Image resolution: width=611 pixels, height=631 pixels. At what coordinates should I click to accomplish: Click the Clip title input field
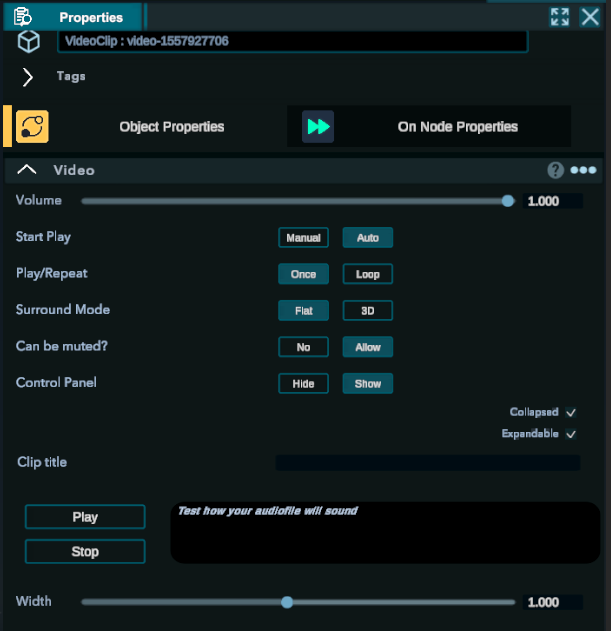(x=427, y=463)
